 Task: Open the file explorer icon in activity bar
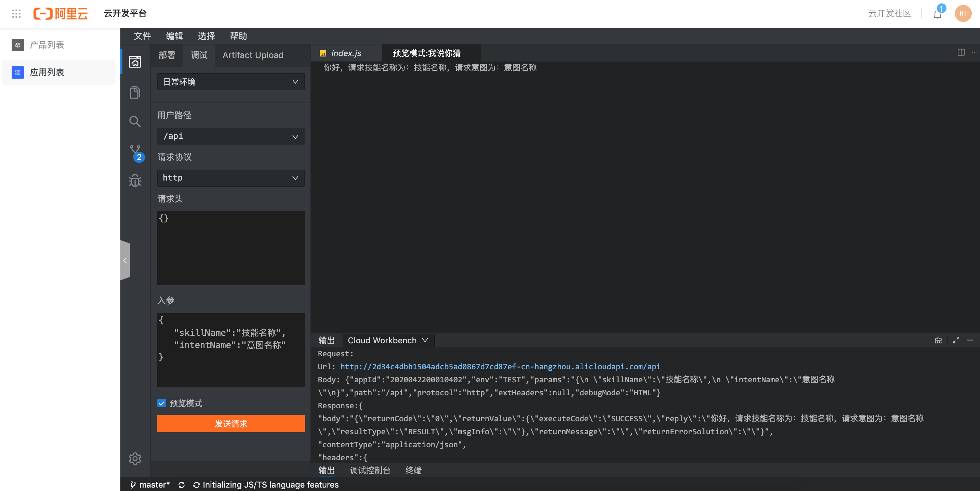click(x=135, y=92)
